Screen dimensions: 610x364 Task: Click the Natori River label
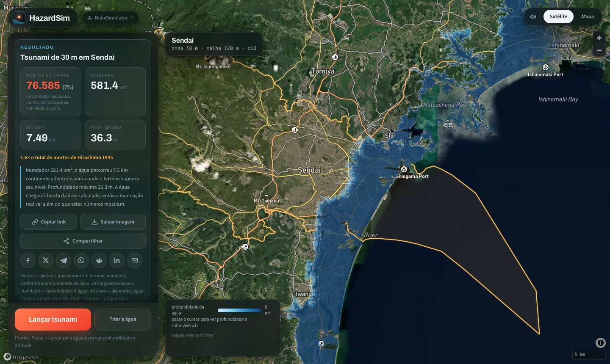pos(362,235)
